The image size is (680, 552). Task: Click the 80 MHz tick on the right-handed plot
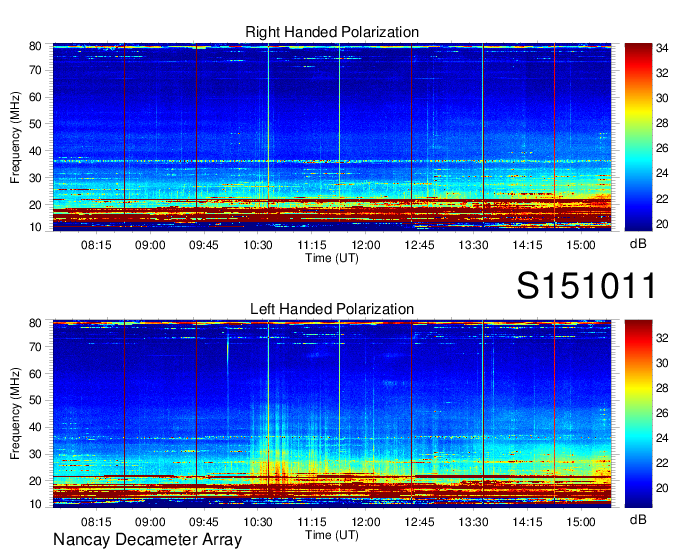pos(35,46)
